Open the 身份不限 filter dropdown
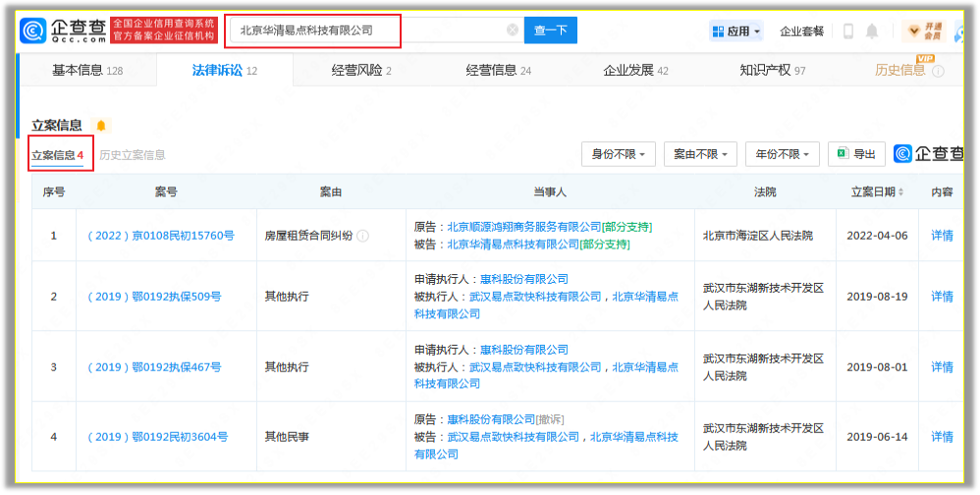 click(618, 154)
